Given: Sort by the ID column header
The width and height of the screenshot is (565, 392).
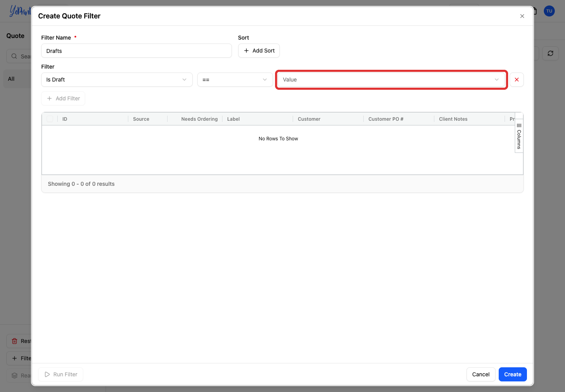Looking at the screenshot, I should point(93,119).
